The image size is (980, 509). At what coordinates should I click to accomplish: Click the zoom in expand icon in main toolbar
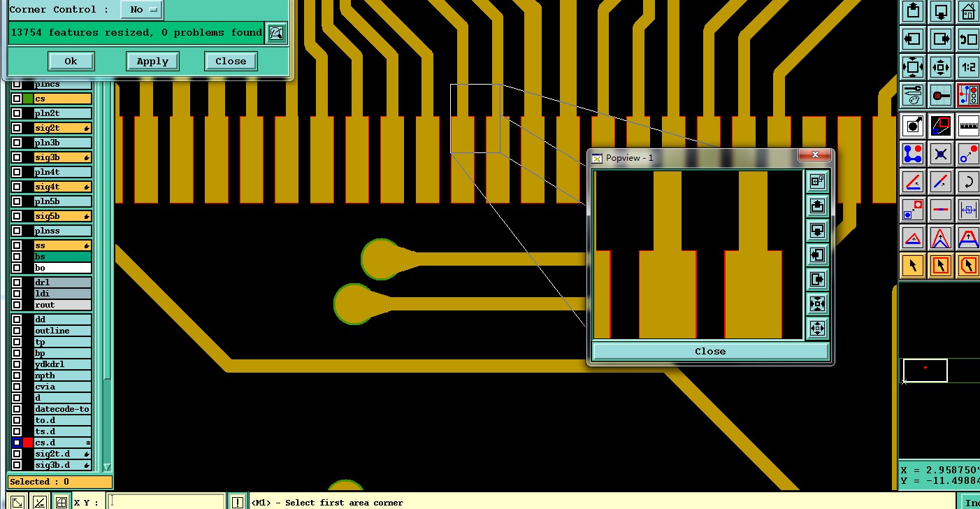click(913, 67)
